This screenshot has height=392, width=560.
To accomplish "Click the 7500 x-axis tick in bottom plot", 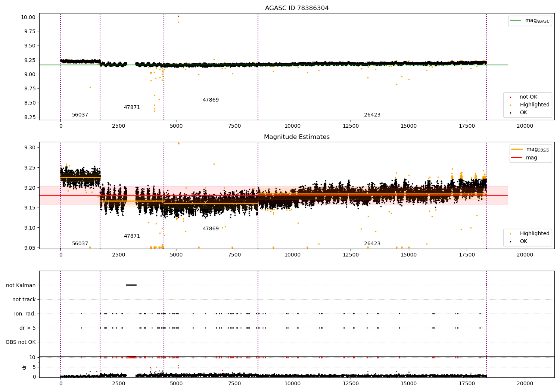I will (x=234, y=384).
